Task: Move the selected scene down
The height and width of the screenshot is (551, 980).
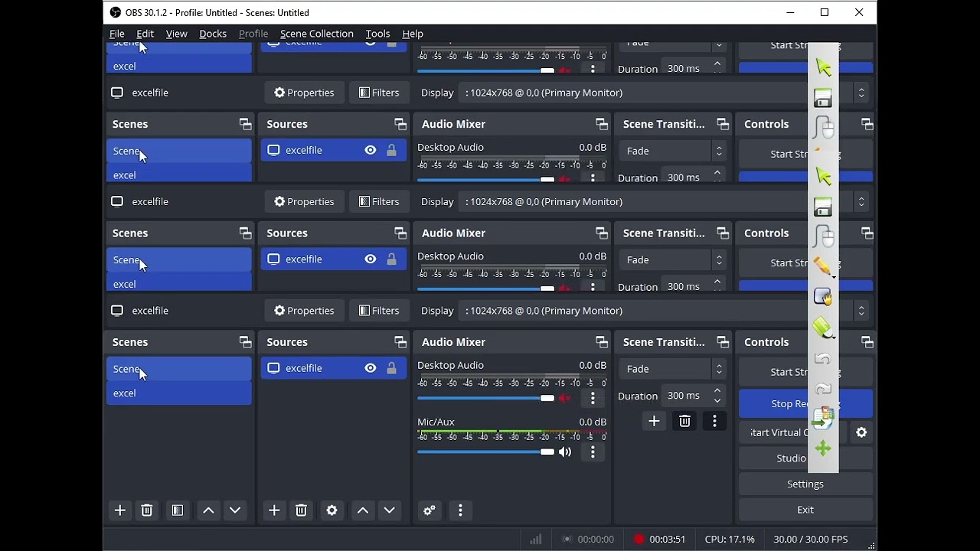Action: pos(235,510)
